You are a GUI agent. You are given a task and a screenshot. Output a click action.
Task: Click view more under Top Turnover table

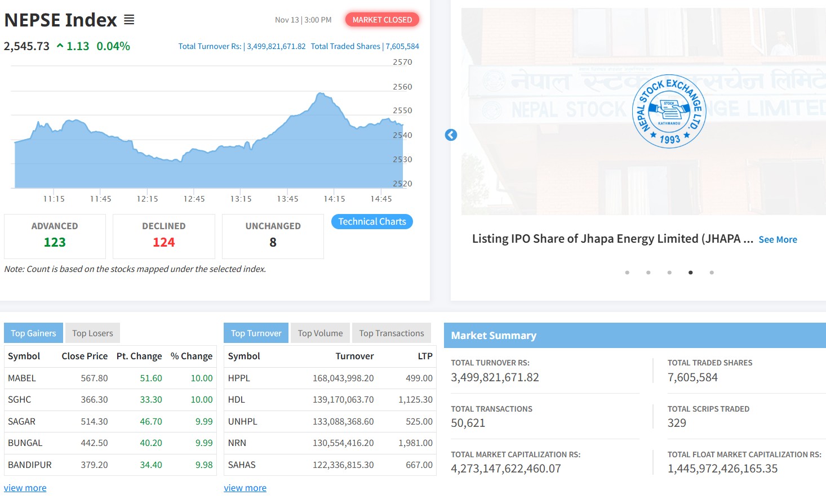pos(245,488)
